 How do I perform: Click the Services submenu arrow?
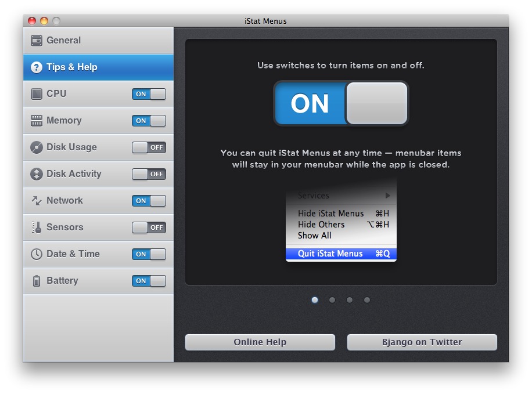pos(388,196)
